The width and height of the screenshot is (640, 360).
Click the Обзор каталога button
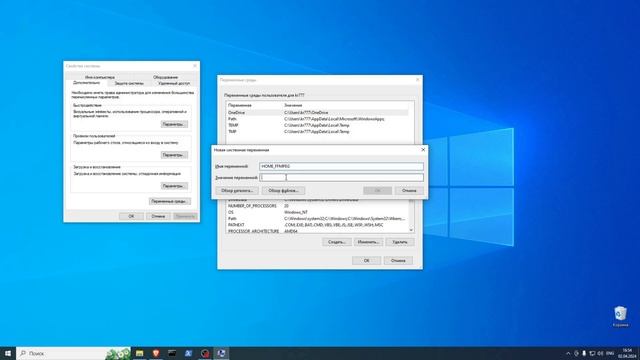coord(237,191)
